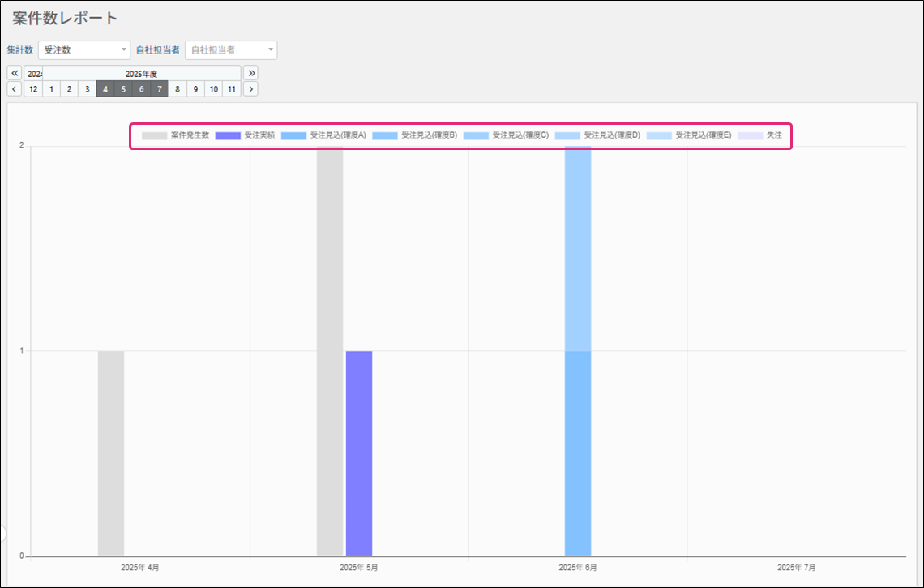The height and width of the screenshot is (588, 924).
Task: Hide 受注見込(確度B) series via legend
Action: pos(415,135)
